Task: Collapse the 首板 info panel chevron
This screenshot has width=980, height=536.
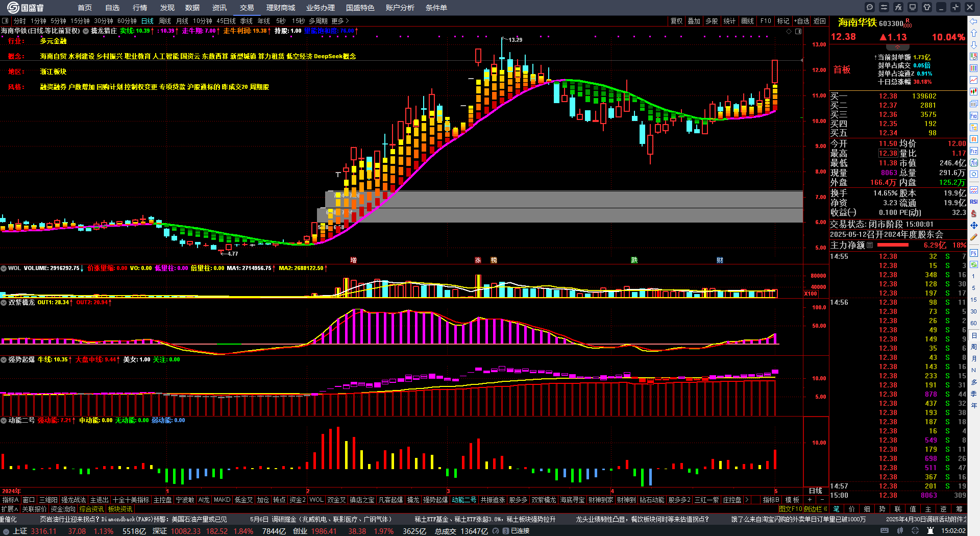Action: tap(897, 47)
